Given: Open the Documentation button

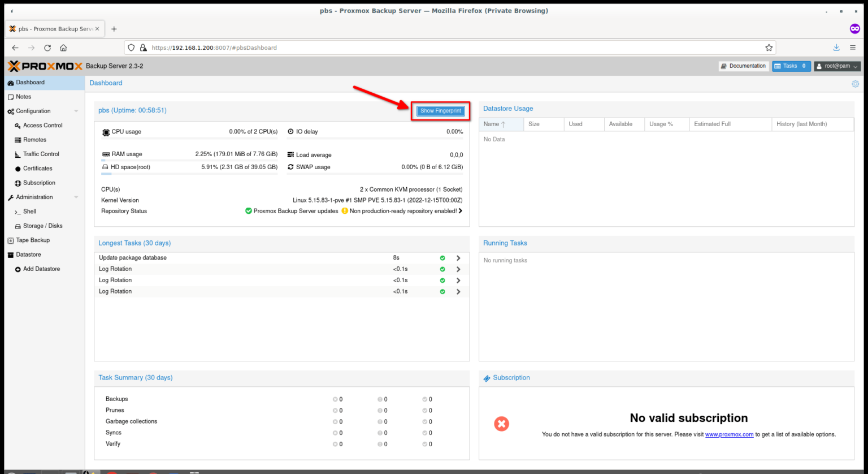Looking at the screenshot, I should click(743, 66).
